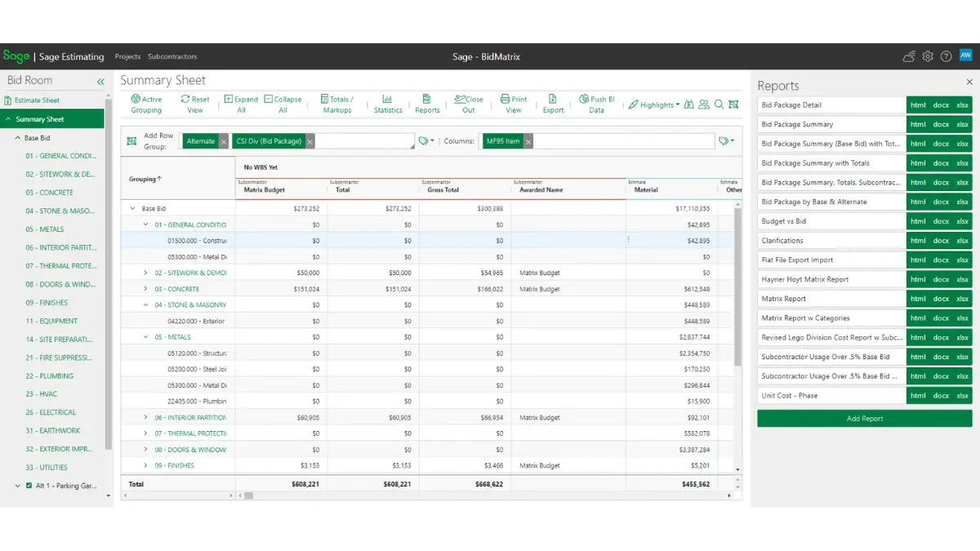Image resolution: width=980 pixels, height=551 pixels.
Task: Collapse the Base Bid row in the grid
Action: [133, 208]
